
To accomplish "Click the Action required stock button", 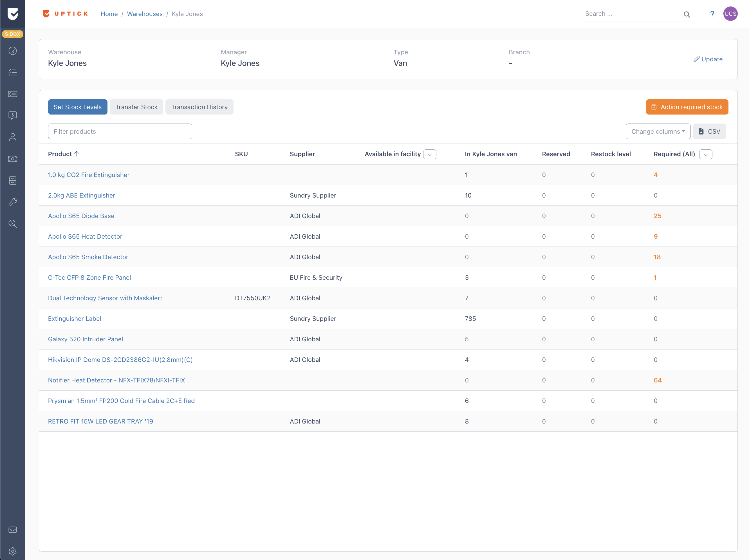I will [x=687, y=107].
